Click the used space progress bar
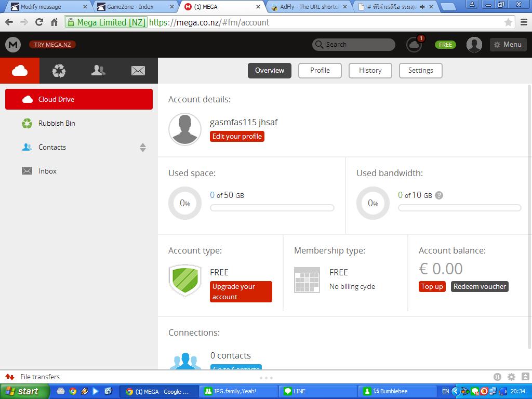 [272, 208]
